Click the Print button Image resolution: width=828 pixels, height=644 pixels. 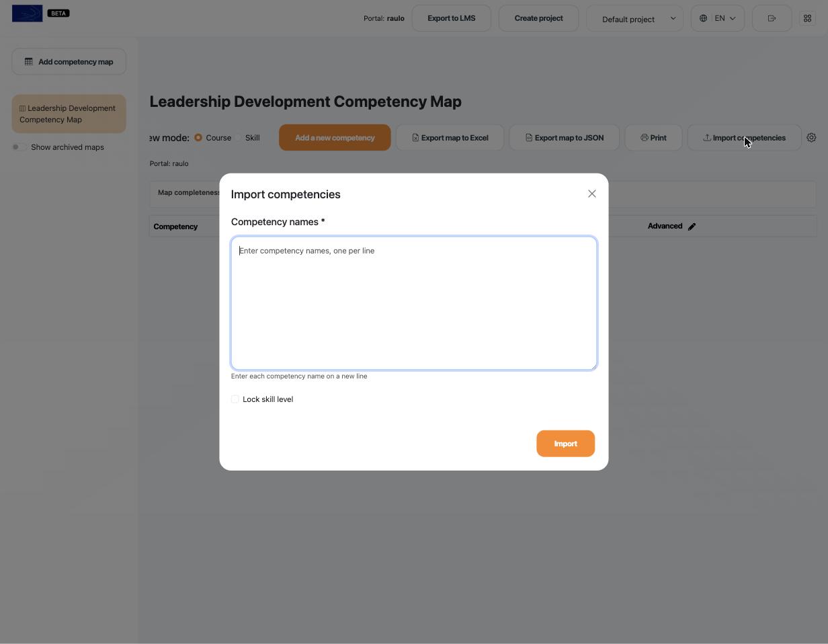[653, 138]
